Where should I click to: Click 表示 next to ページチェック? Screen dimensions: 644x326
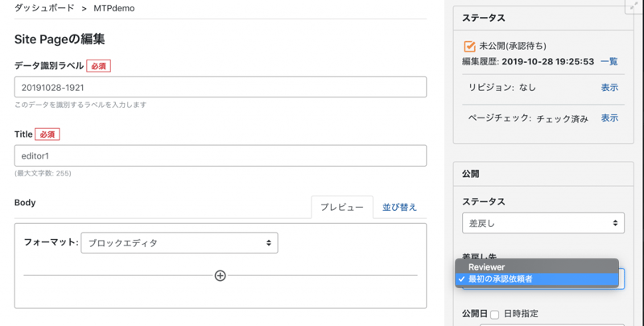click(x=609, y=118)
